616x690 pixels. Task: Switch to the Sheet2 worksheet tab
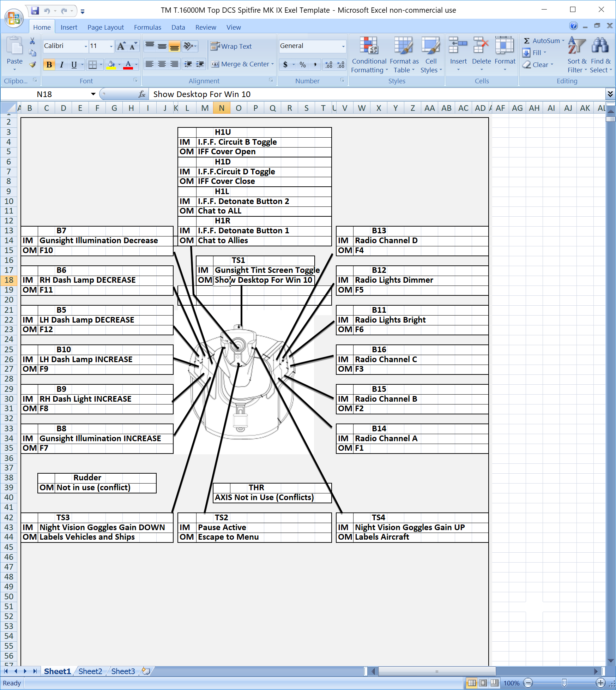click(x=90, y=671)
